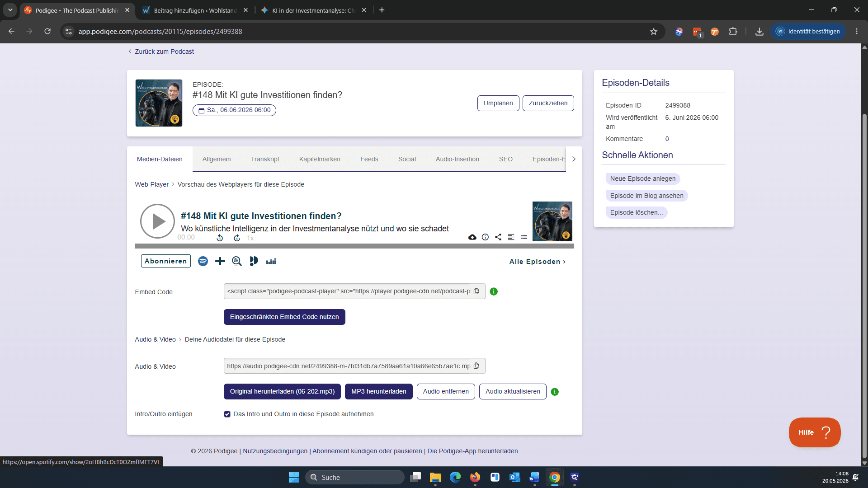The image size is (868, 488).
Task: Click the cloud download icon in the player
Action: pyautogui.click(x=472, y=237)
